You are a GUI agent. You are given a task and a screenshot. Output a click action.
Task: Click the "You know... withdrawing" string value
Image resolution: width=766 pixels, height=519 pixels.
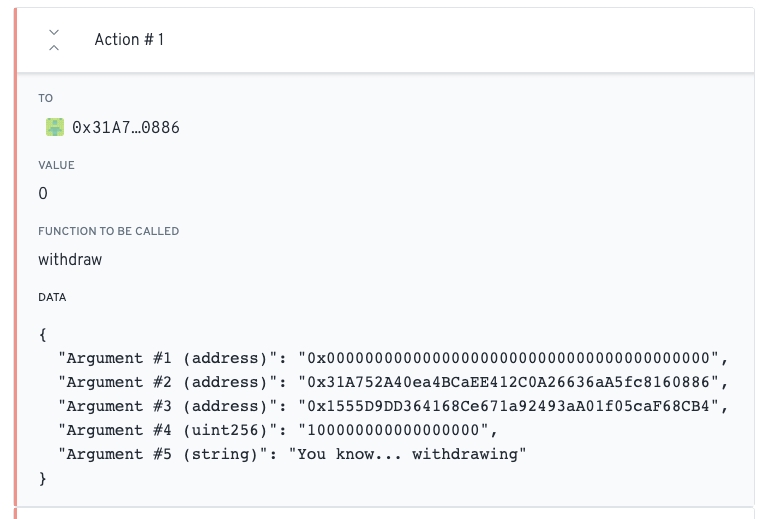[407, 454]
